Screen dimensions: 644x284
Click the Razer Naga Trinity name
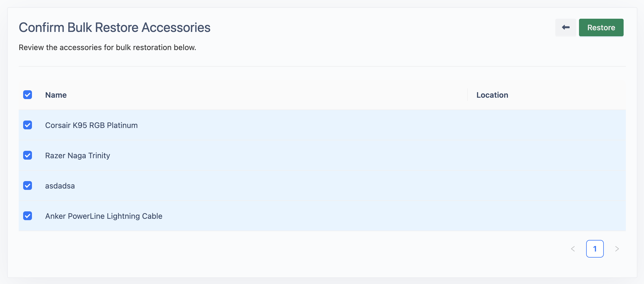(78, 155)
